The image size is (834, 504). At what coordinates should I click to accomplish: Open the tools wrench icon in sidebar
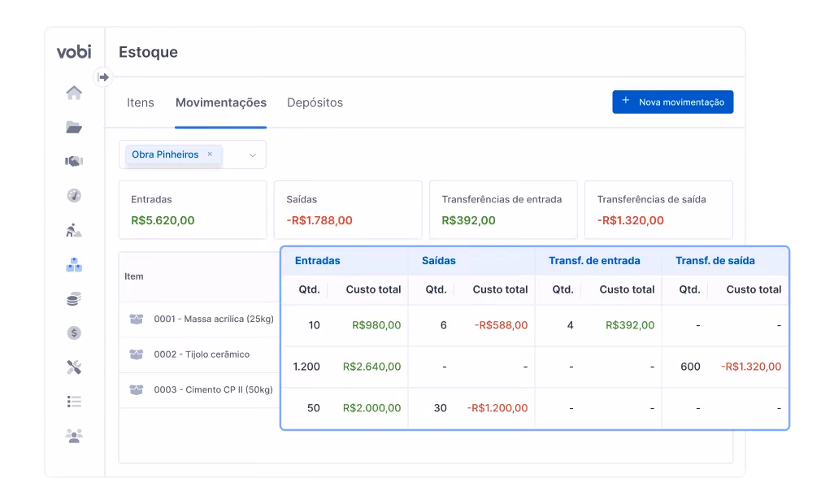pyautogui.click(x=74, y=367)
